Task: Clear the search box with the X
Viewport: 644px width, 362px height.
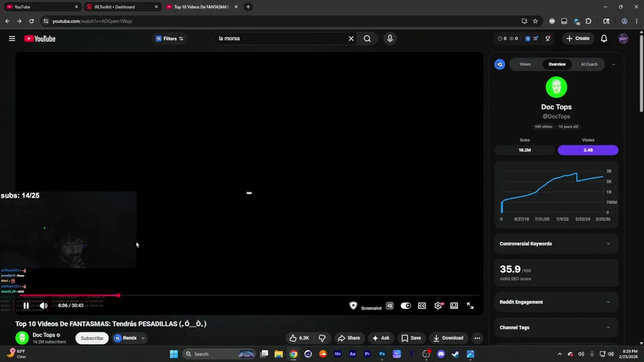Action: point(351,39)
